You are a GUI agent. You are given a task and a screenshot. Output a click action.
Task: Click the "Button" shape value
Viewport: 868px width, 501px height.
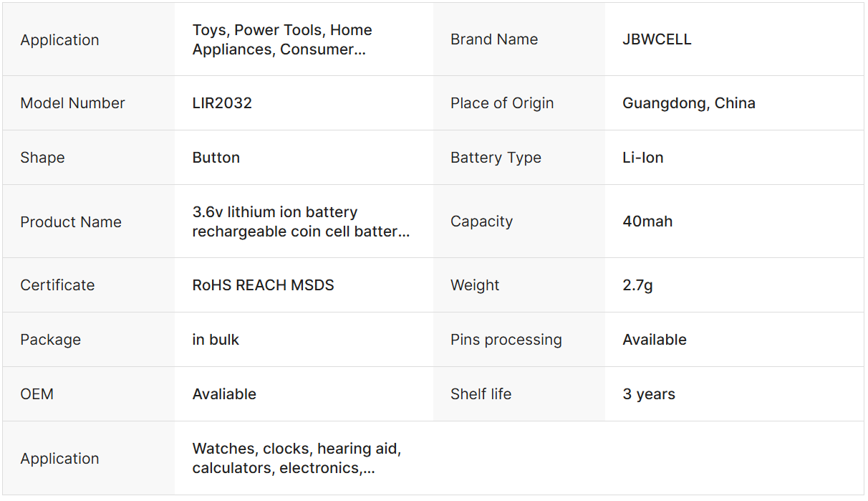[216, 158]
